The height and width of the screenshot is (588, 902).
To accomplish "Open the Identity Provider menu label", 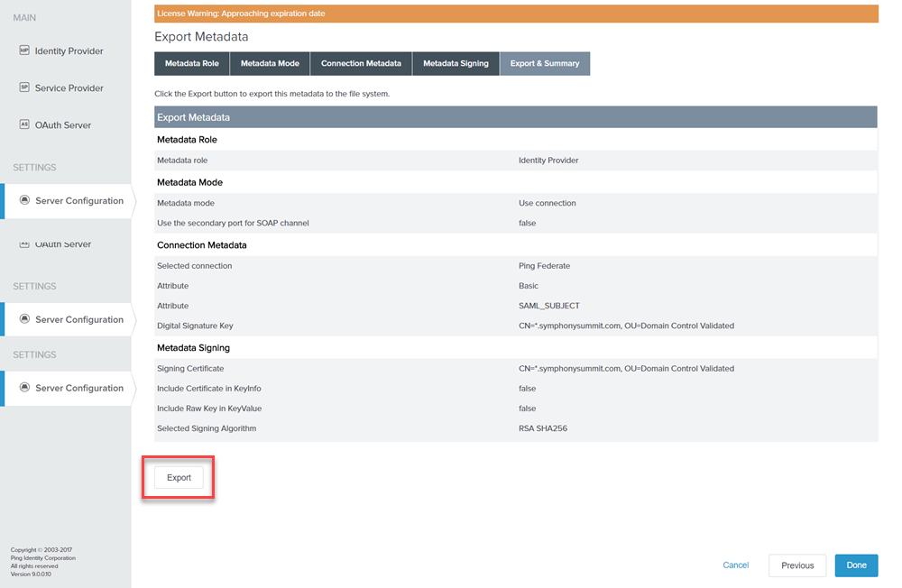I will click(x=69, y=51).
